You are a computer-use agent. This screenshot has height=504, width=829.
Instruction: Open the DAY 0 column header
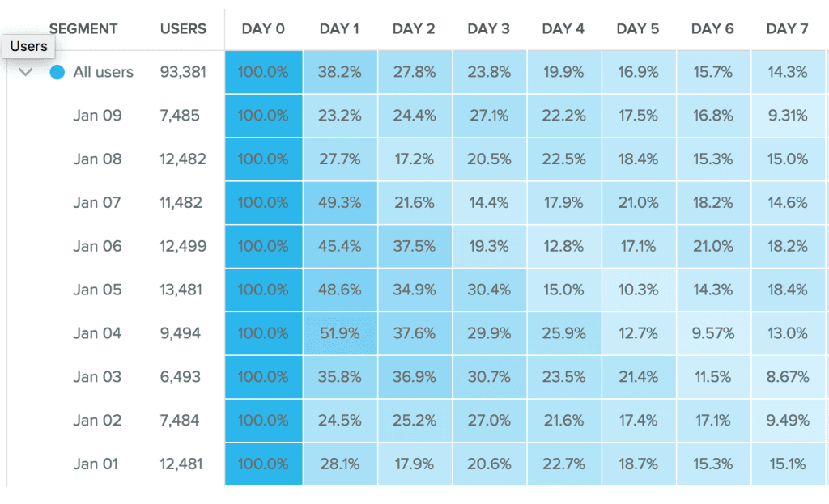click(x=262, y=28)
